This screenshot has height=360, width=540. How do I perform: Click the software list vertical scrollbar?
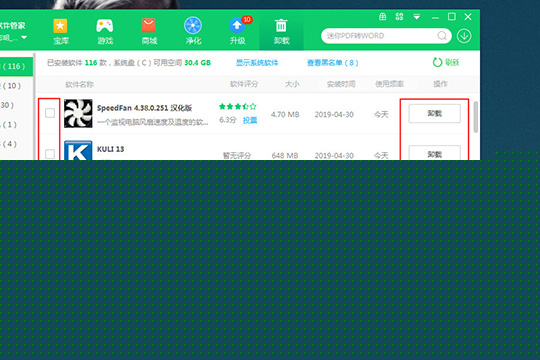tap(476, 117)
